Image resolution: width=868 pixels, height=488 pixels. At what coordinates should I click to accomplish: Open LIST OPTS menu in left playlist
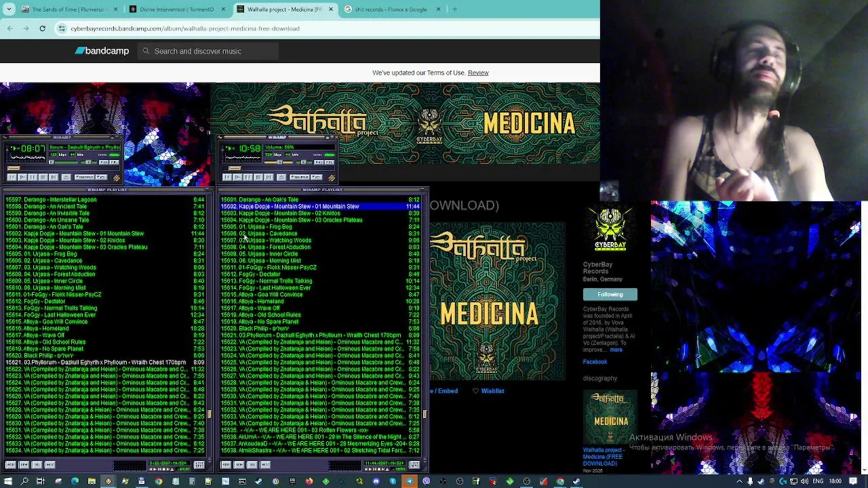(x=199, y=464)
